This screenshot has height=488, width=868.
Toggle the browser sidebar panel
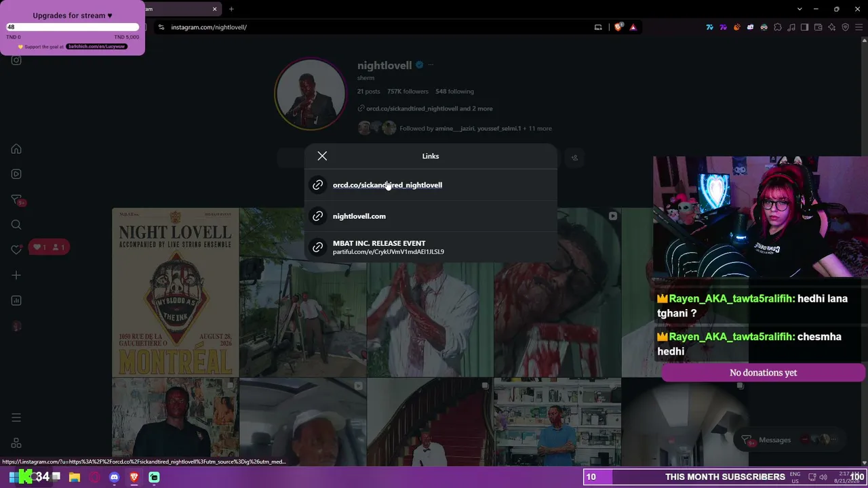click(804, 27)
